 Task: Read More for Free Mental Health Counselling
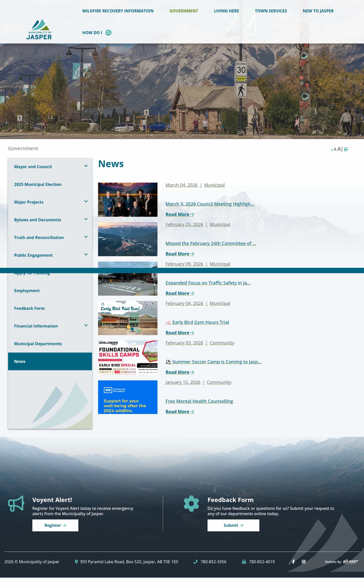click(180, 411)
